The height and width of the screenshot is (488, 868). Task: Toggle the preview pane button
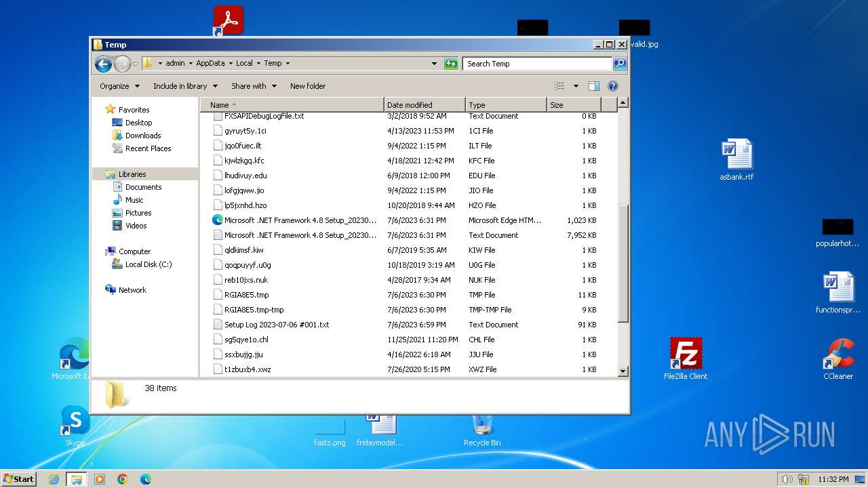point(594,86)
